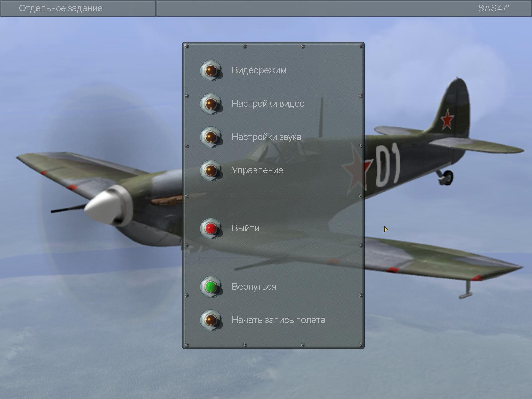
Task: Click the round button for Начать запись полета
Action: pyautogui.click(x=211, y=320)
